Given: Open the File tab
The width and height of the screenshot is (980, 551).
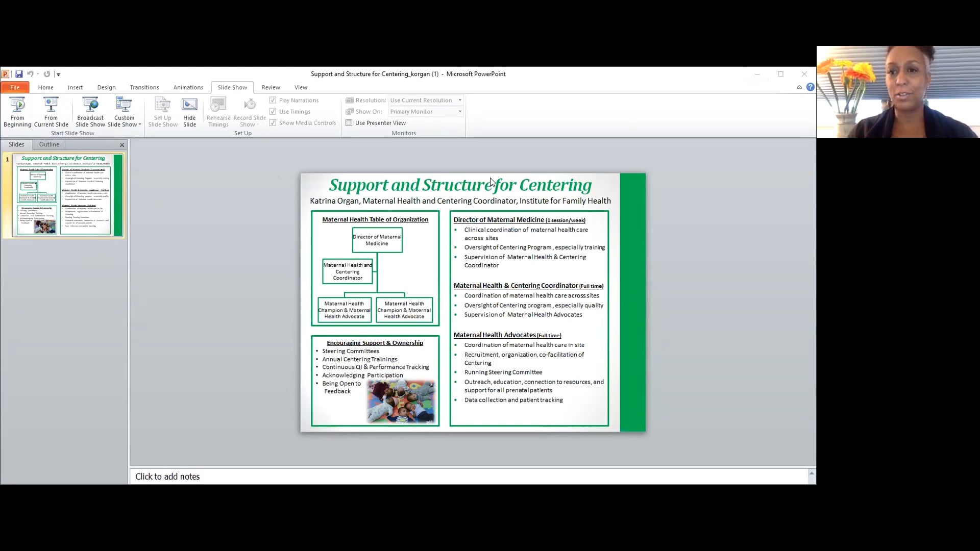Looking at the screenshot, I should pos(15,87).
